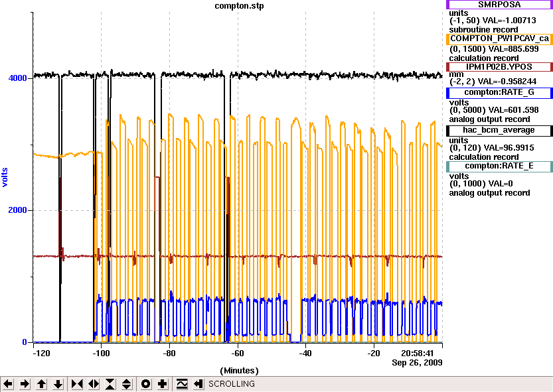
Task: Click the -100 x-axis tick label
Action: pyautogui.click(x=101, y=354)
